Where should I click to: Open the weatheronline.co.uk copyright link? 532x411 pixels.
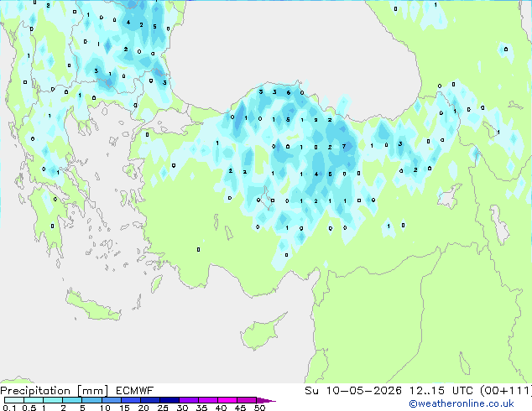pyautogui.click(x=462, y=403)
